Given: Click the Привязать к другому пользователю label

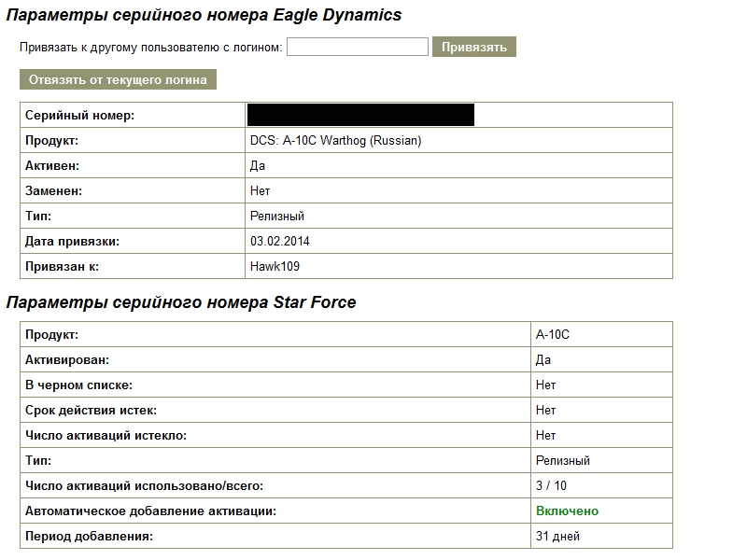Looking at the screenshot, I should (x=150, y=48).
